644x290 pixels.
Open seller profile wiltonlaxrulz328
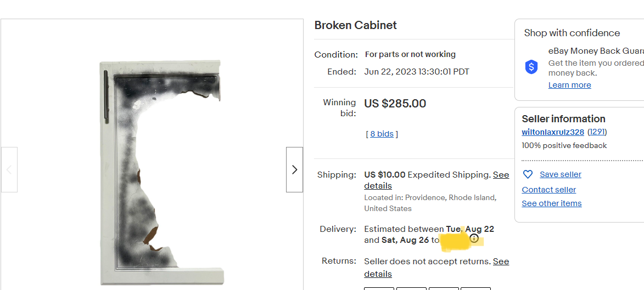tap(552, 132)
